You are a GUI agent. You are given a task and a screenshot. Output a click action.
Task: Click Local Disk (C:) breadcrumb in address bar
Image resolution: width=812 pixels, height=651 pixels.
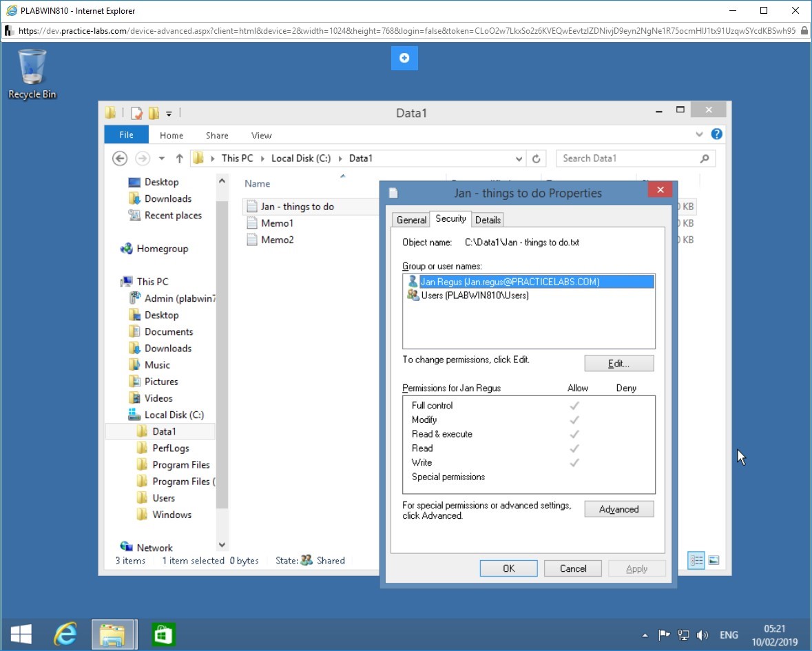[301, 158]
